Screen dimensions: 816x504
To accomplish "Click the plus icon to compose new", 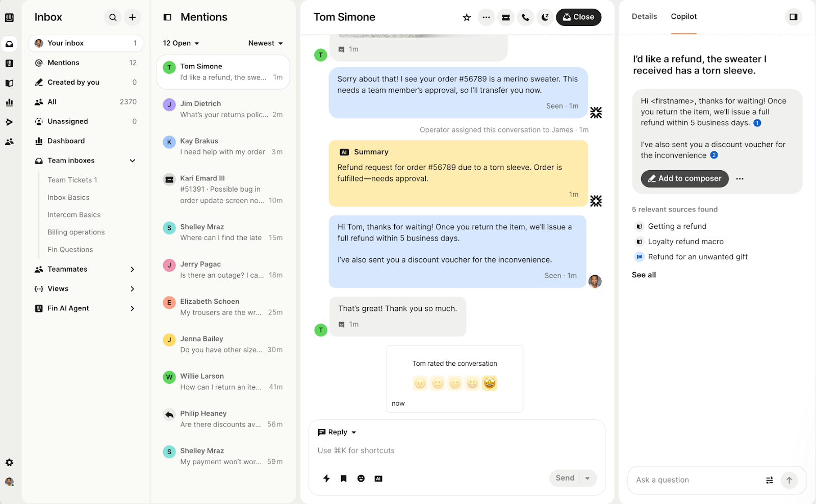I will [x=132, y=17].
